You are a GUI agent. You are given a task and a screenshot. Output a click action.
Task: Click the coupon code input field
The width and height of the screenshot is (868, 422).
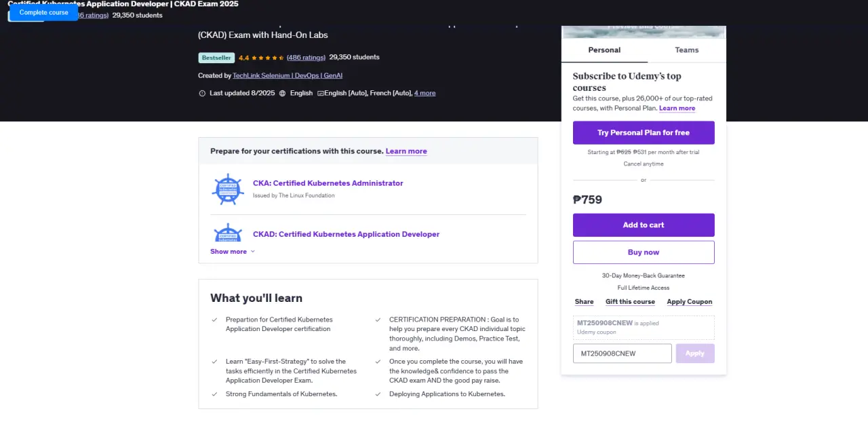[623, 353]
